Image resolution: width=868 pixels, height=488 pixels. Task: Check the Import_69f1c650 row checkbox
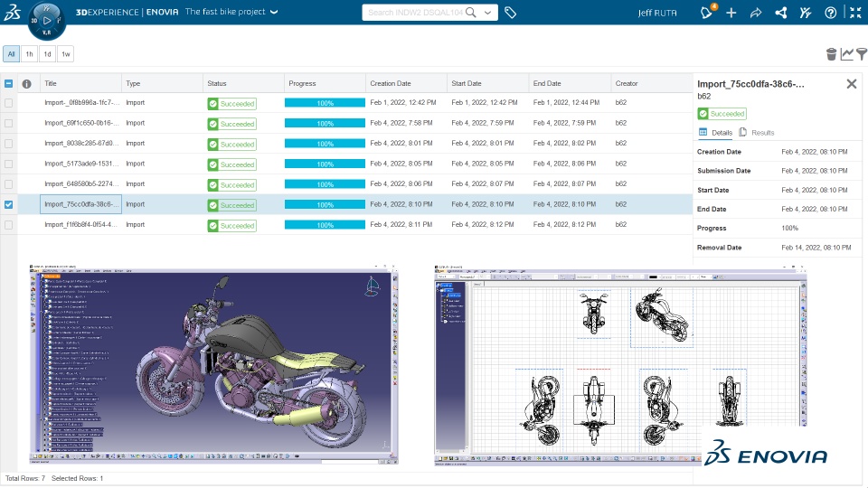tap(8, 124)
